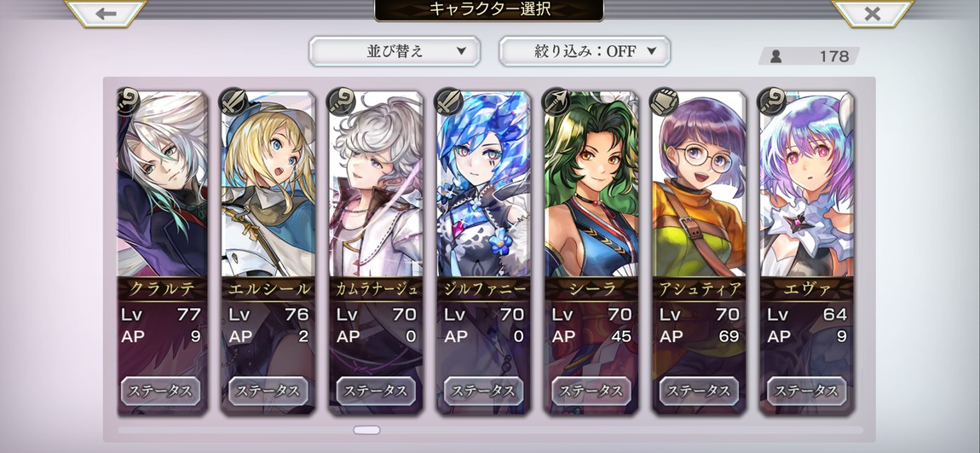Click the character count person icon

coord(775,56)
